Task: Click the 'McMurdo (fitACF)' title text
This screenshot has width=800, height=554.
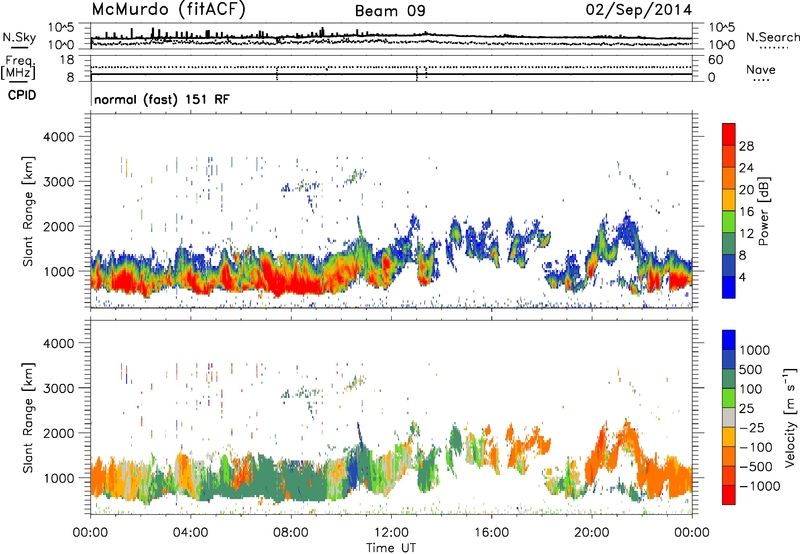Action: 168,10
